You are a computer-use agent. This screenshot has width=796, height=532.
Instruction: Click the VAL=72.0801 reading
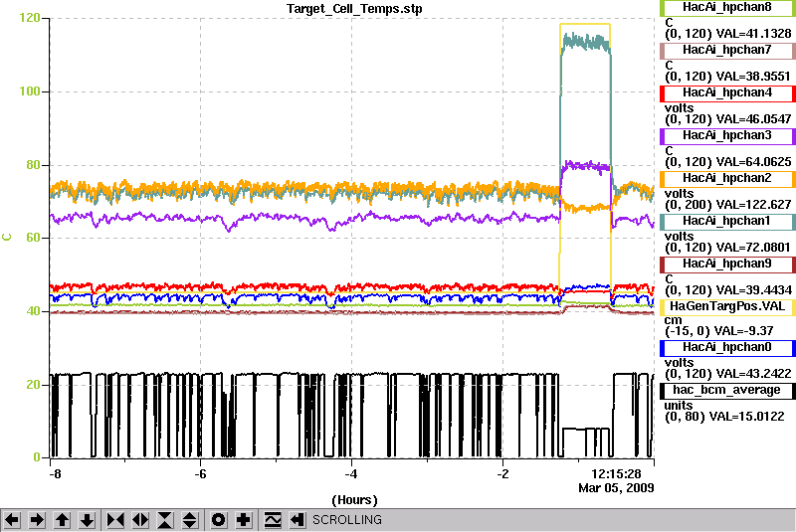coord(753,248)
